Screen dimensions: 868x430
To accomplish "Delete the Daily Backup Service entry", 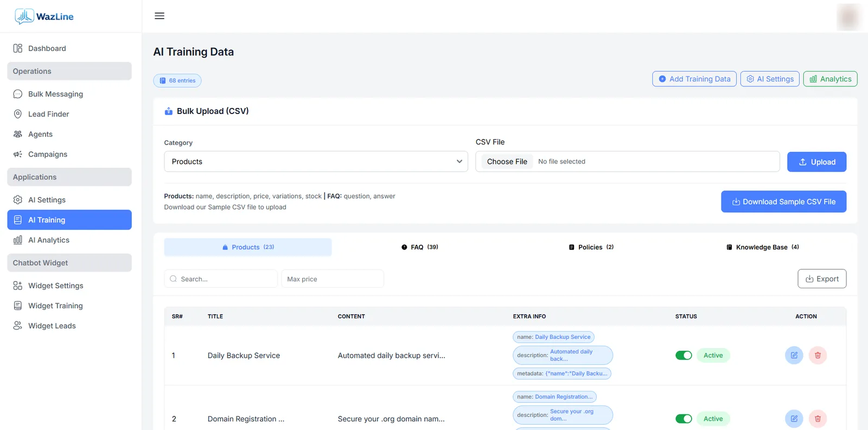I will (x=818, y=355).
